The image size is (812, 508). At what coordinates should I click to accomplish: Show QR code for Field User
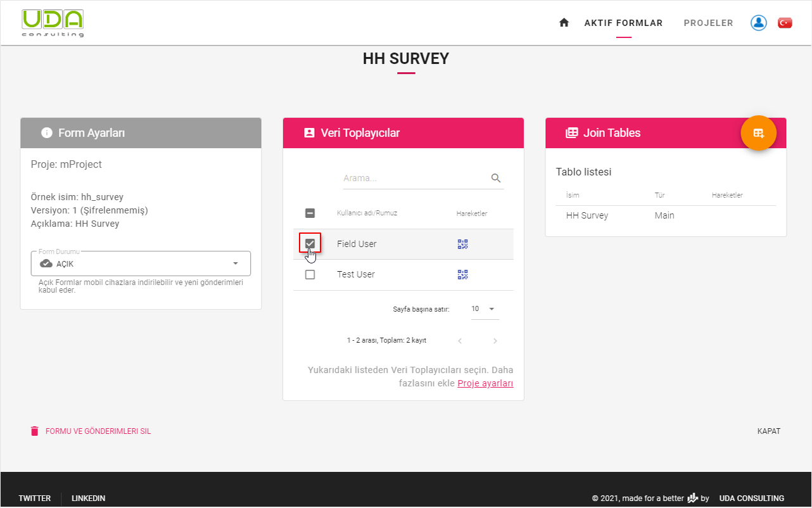point(463,244)
